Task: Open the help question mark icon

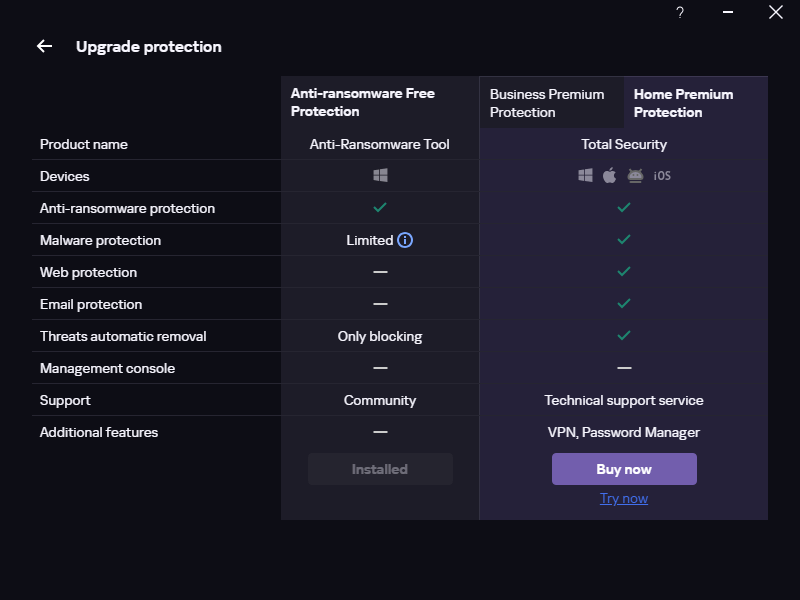Action: pos(680,13)
